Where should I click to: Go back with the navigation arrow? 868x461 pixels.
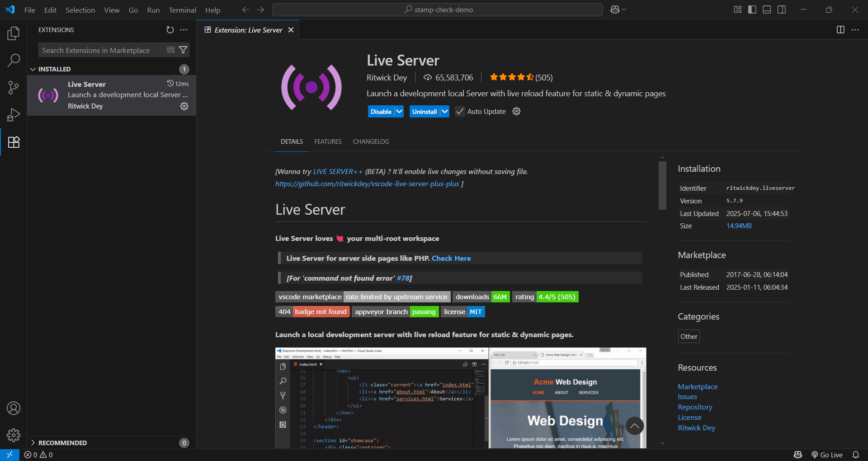[x=245, y=9]
